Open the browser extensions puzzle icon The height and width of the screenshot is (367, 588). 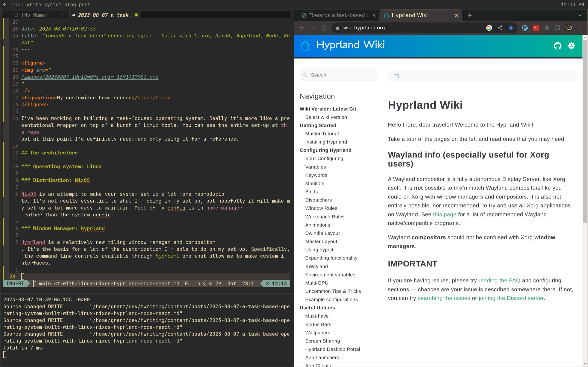(x=547, y=28)
